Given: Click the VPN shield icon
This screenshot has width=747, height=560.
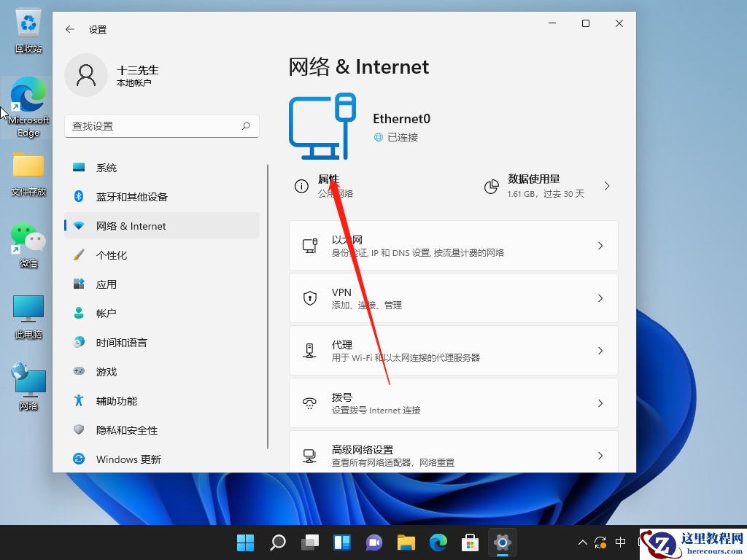Looking at the screenshot, I should (x=308, y=298).
